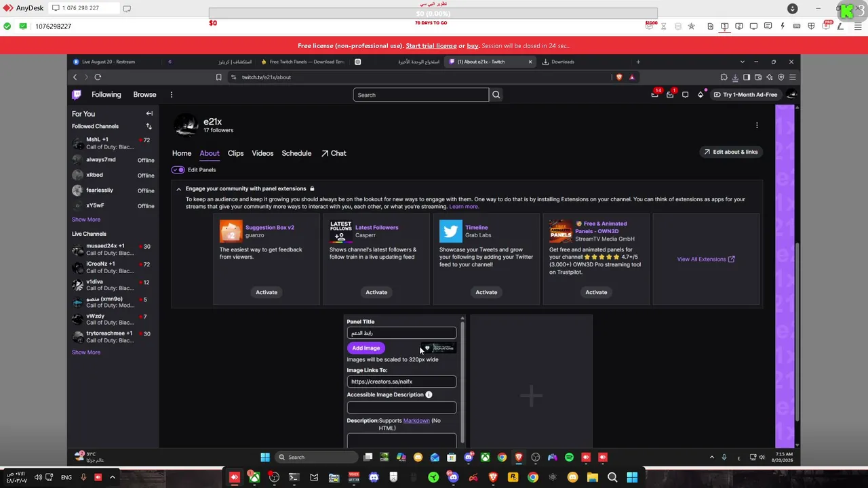
Task: Switch to Free Twitch Panels browser tab
Action: coord(303,62)
